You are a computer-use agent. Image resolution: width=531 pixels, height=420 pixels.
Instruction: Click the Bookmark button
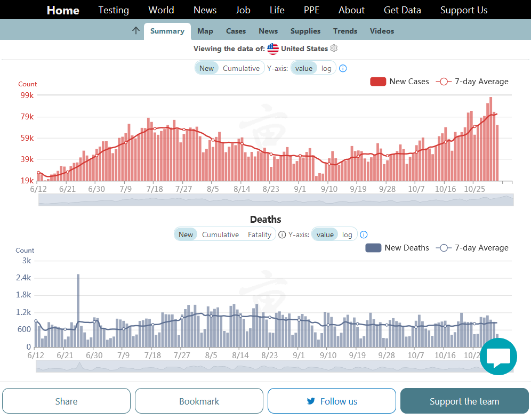(x=199, y=401)
